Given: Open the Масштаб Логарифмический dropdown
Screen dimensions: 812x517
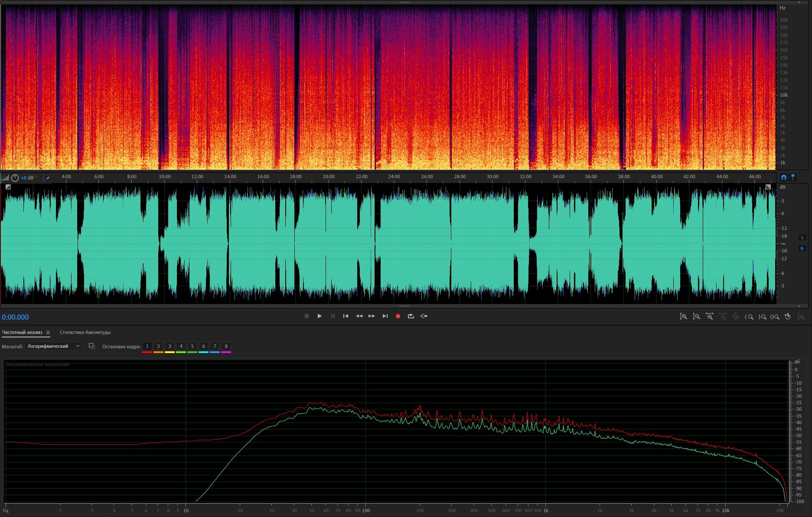Looking at the screenshot, I should pos(53,346).
